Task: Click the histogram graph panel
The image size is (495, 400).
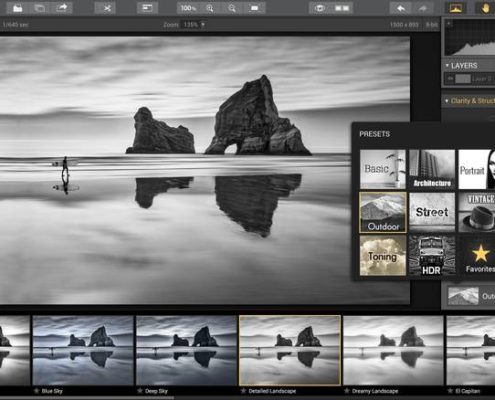Action: click(470, 38)
